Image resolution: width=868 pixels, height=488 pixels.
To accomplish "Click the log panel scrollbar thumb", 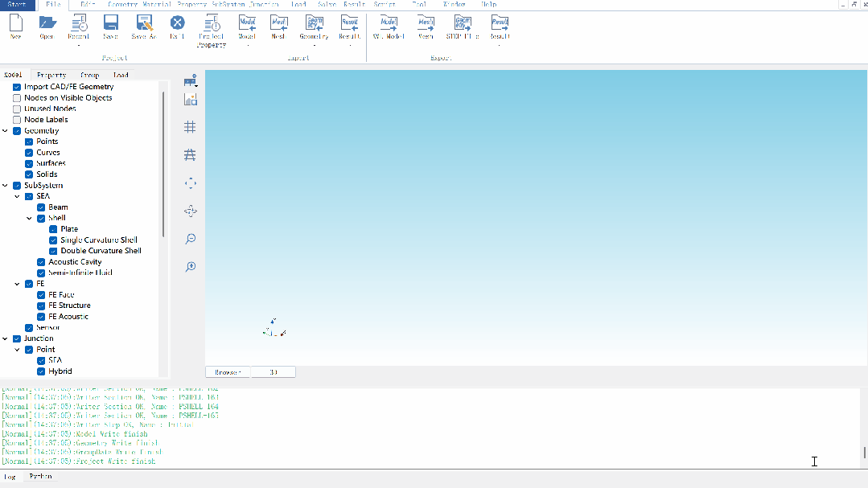I will [864, 453].
